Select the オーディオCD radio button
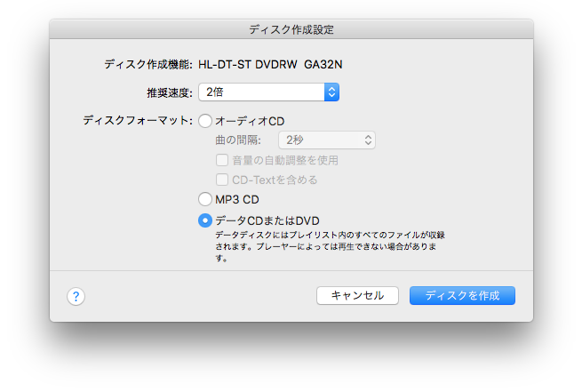 click(x=205, y=121)
